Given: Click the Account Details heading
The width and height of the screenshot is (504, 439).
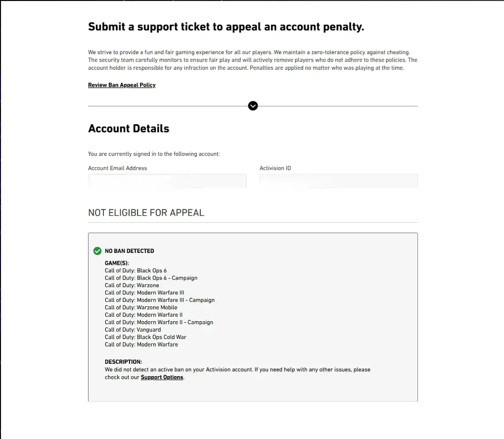Looking at the screenshot, I should tap(129, 129).
